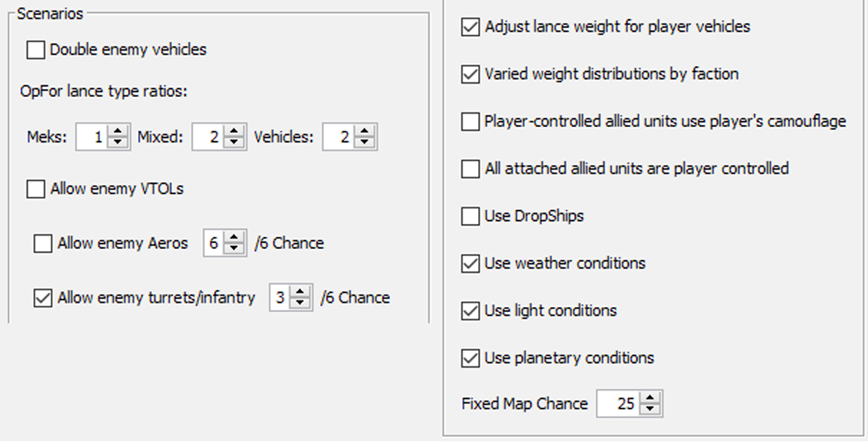
Task: Uncheck Use light conditions
Action: (470, 311)
